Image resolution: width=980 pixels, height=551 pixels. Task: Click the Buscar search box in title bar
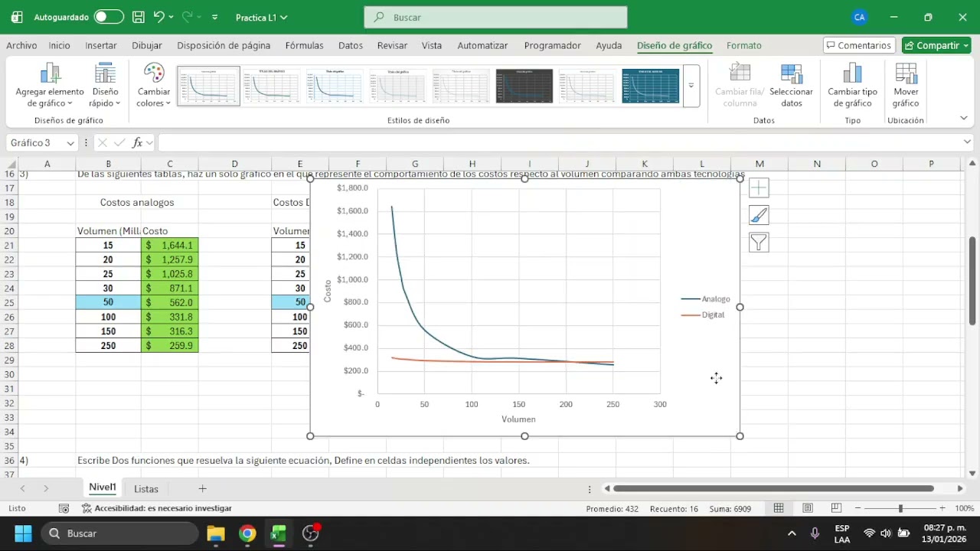[495, 17]
